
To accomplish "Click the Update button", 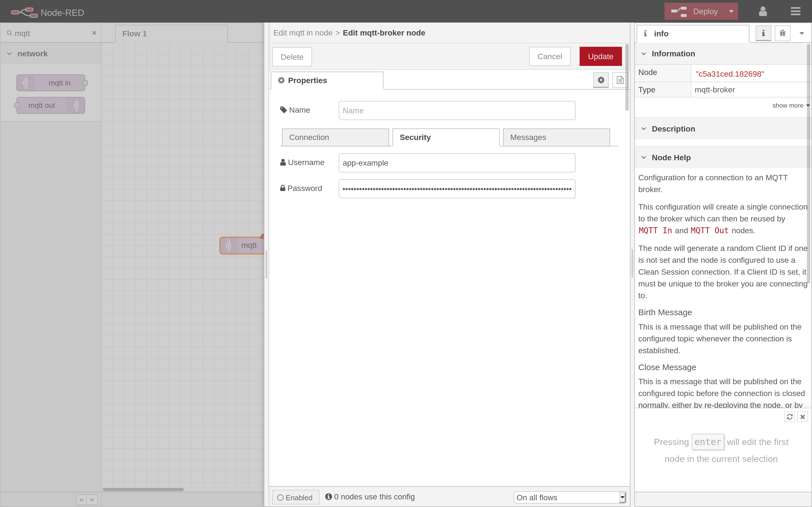I will tap(600, 56).
